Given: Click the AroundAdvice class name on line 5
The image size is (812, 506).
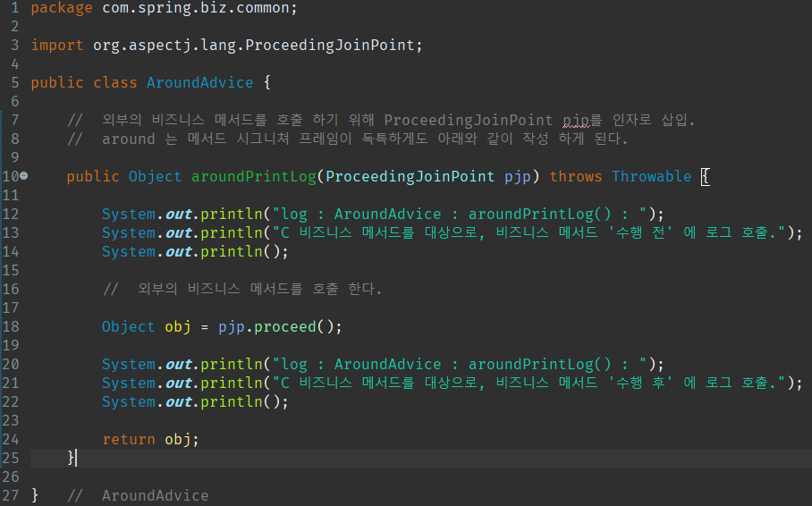Looking at the screenshot, I should click(200, 83).
